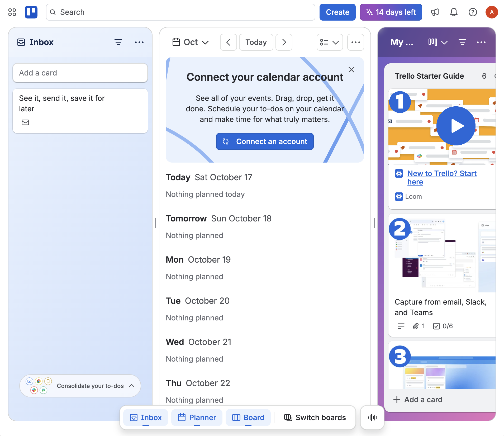Click Switch boards
This screenshot has width=504, height=436.
click(315, 418)
